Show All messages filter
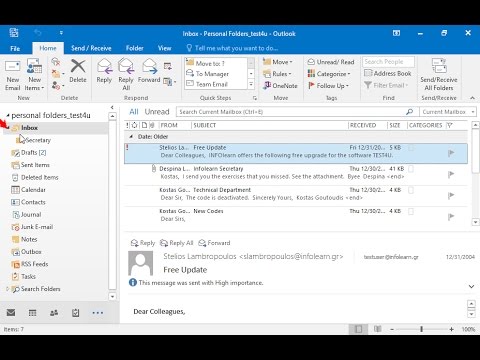 134,112
